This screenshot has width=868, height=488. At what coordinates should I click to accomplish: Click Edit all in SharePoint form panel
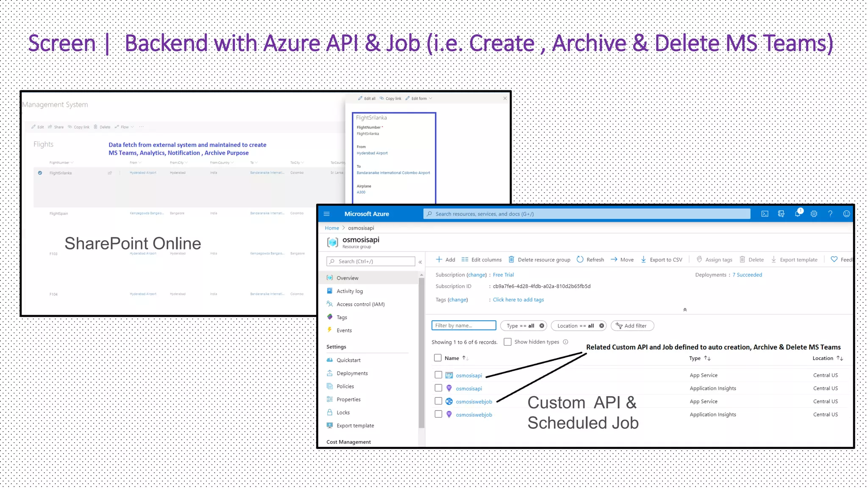pyautogui.click(x=367, y=98)
